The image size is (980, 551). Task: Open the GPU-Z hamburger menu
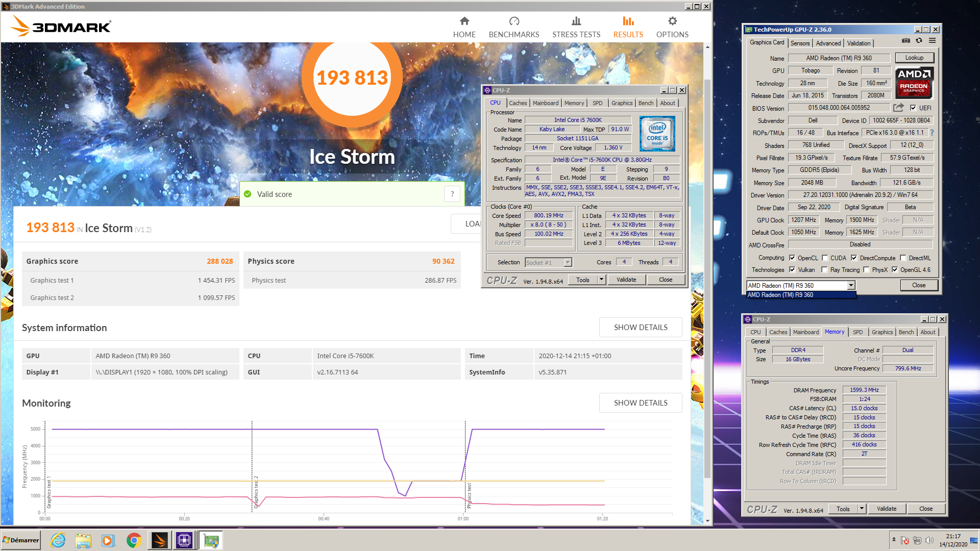(932, 41)
